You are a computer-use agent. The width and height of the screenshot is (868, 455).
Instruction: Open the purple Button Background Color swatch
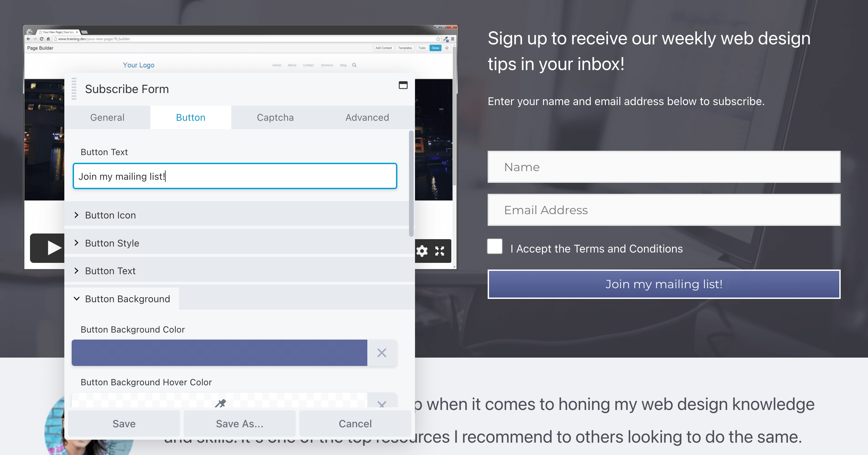point(219,353)
